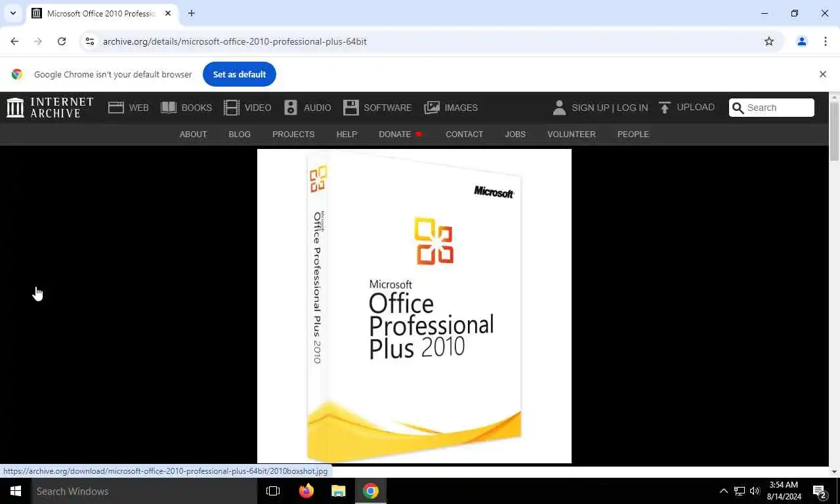840x504 pixels.
Task: Click the scrollbar up arrow
Action: pyautogui.click(x=834, y=97)
